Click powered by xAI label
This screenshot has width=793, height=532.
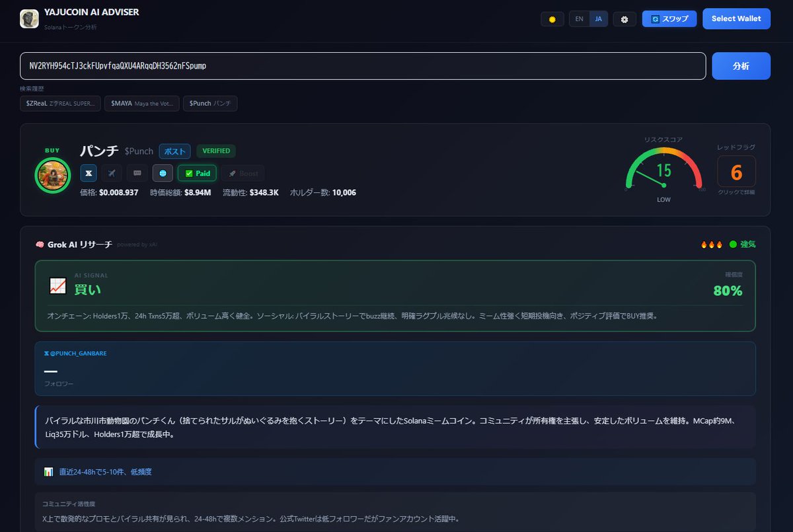coord(137,245)
